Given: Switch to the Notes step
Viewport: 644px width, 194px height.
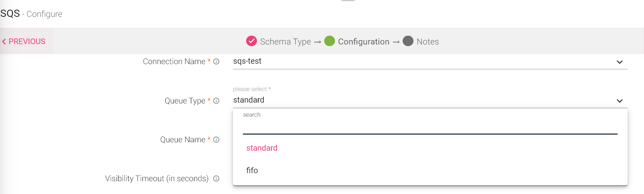Looking at the screenshot, I should 427,42.
